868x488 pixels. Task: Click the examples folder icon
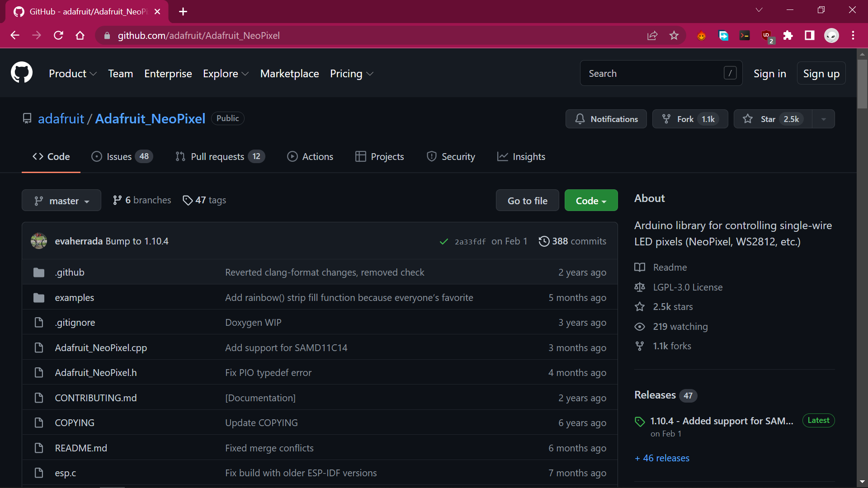[x=39, y=298]
